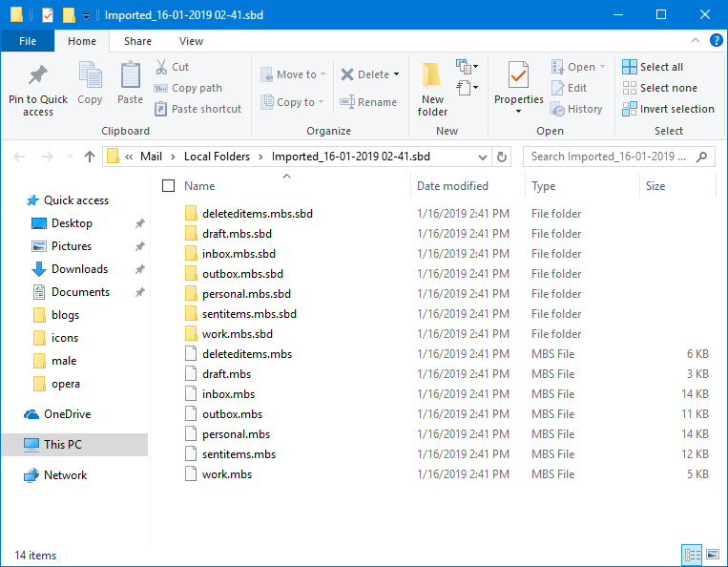Refresh the current folder view

click(503, 157)
